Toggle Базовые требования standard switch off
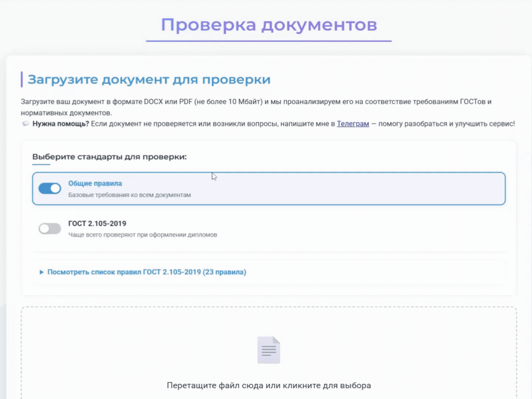 point(50,188)
